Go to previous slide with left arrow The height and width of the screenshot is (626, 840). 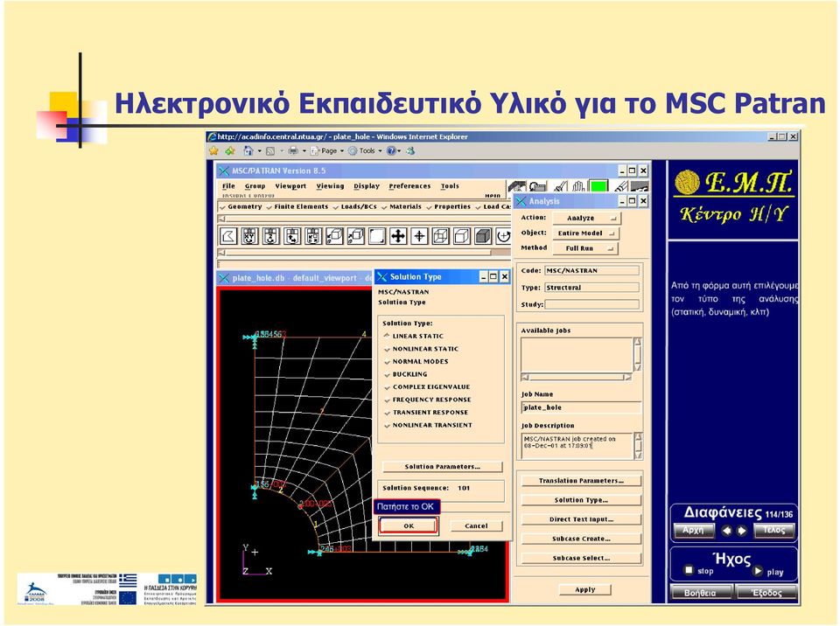(726, 531)
